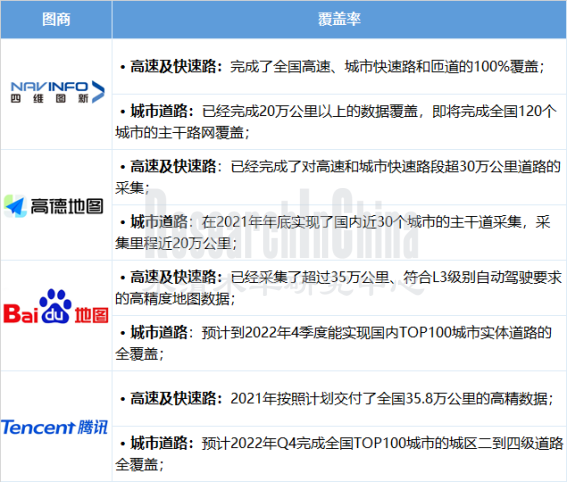Select NavInfo 城市道路 20万公里 cell
Viewport: 567px width, 482px height.
click(x=339, y=122)
